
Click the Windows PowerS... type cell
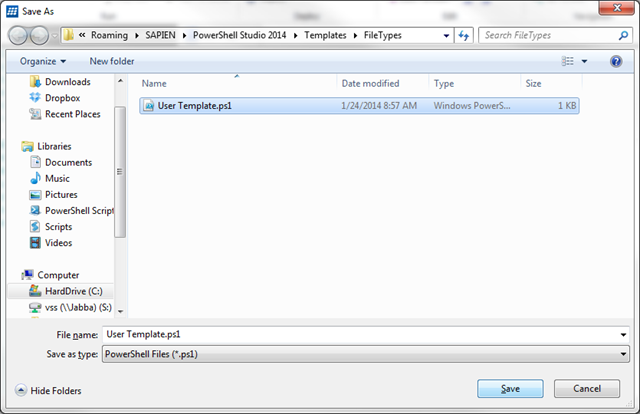point(472,106)
